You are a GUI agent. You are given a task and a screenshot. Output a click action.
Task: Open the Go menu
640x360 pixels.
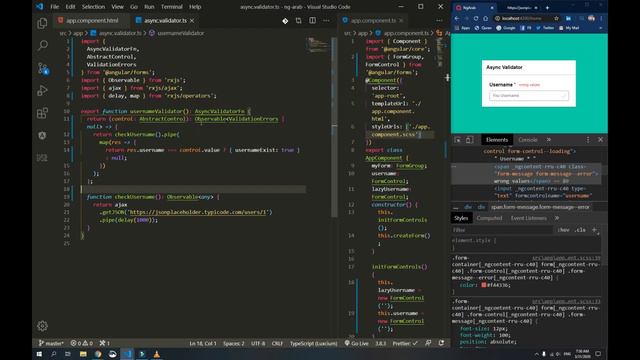(x=134, y=7)
